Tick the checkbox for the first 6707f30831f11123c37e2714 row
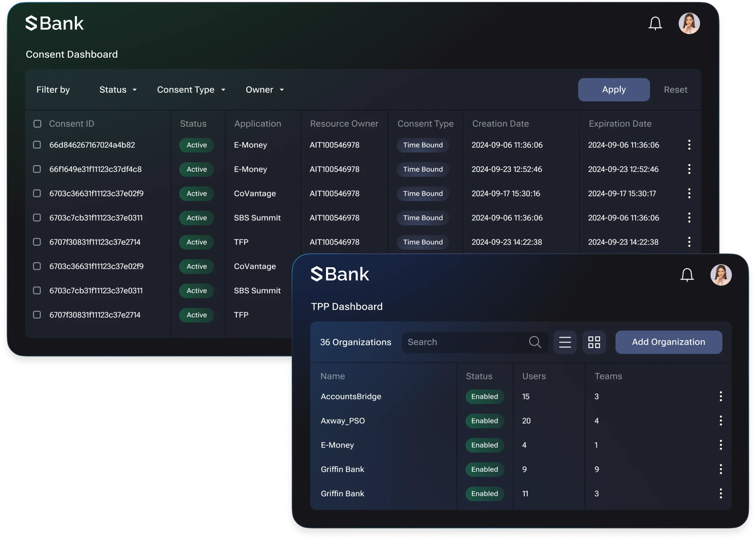The width and height of the screenshot is (756, 540). (x=37, y=242)
